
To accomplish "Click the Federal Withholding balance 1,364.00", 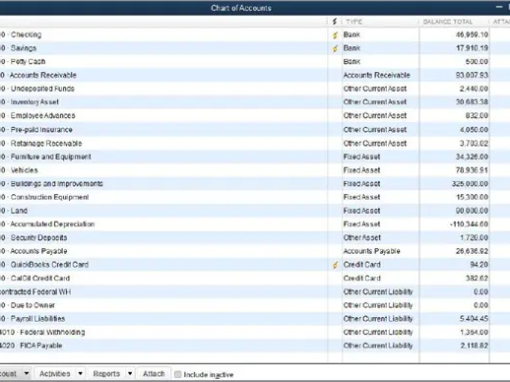I will (x=474, y=332).
